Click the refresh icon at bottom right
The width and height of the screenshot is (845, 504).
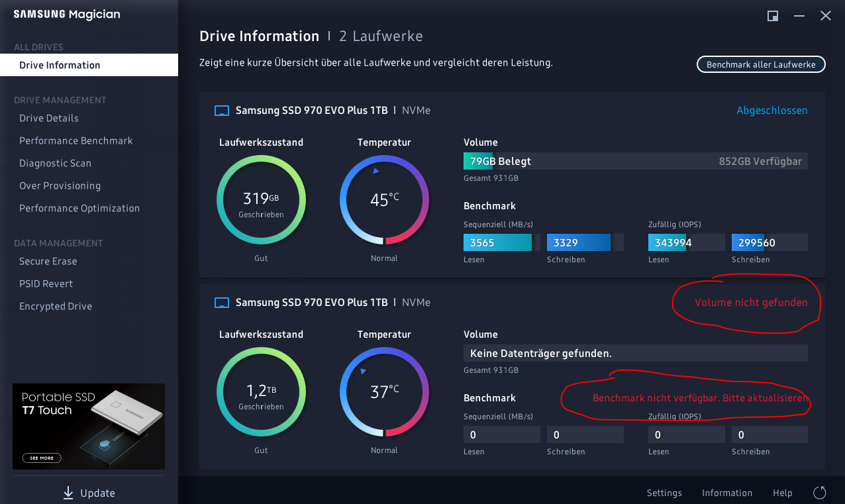coord(819,493)
